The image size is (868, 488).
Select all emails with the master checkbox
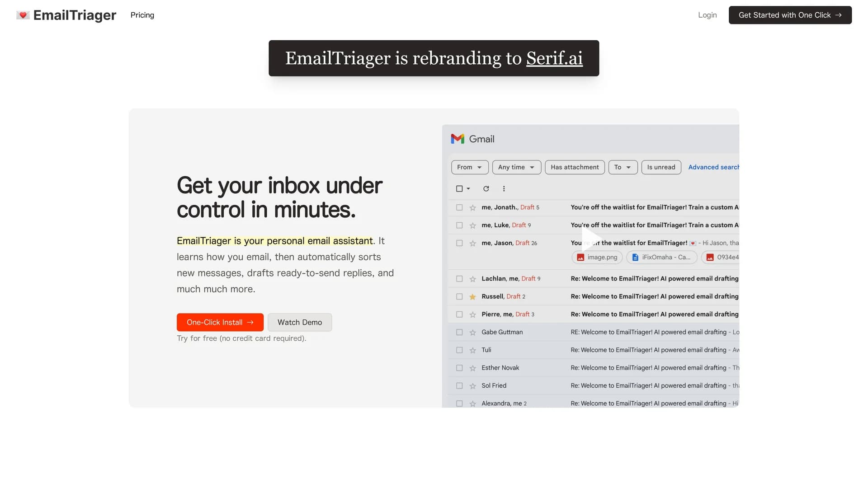(x=459, y=188)
